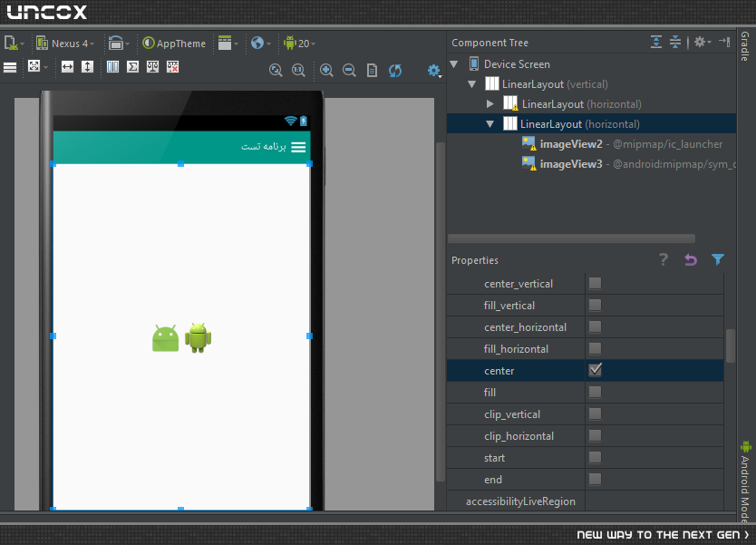
Task: Click the Component Tree horizontal scrollbar
Action: point(571,238)
